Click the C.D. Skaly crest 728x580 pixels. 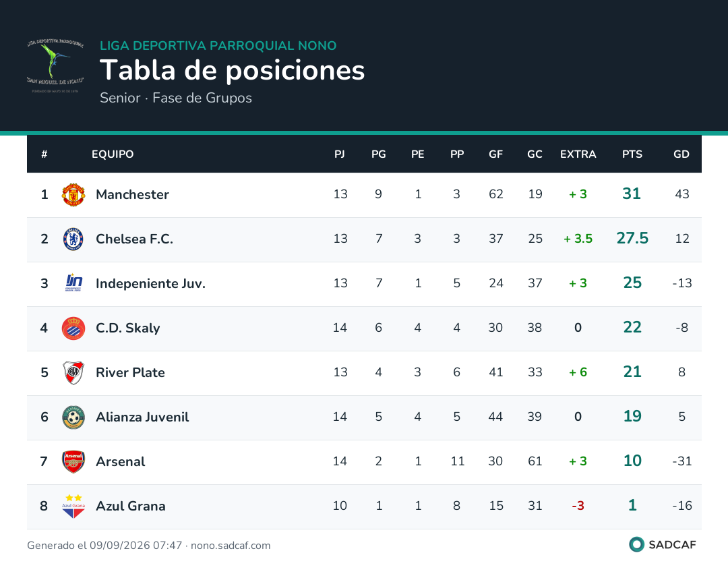point(73,328)
